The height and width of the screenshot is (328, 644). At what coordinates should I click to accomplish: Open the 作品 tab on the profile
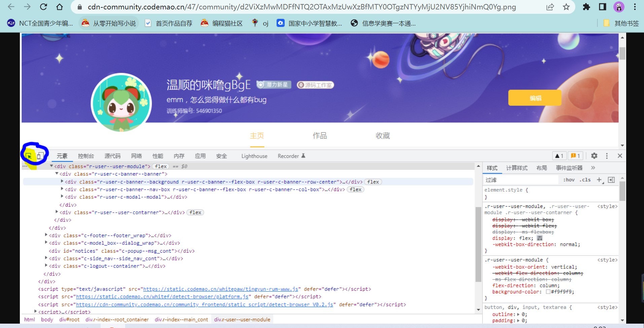click(320, 136)
